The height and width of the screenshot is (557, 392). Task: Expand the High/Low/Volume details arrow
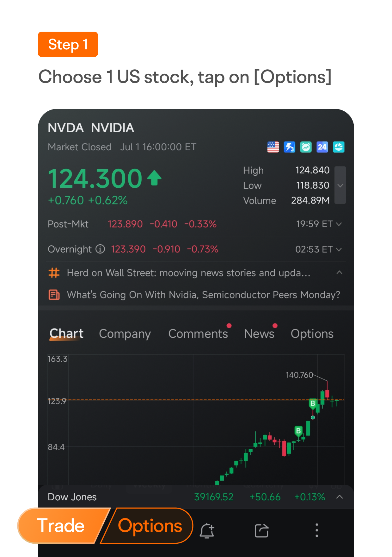click(x=340, y=185)
